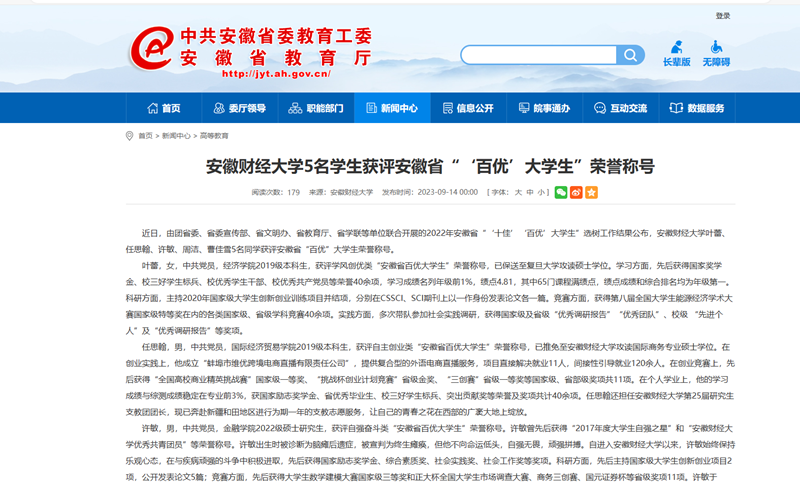Image resolution: width=800 pixels, height=486 pixels.
Task: Expand the 委厅领导 navigation menu
Action: click(x=240, y=108)
